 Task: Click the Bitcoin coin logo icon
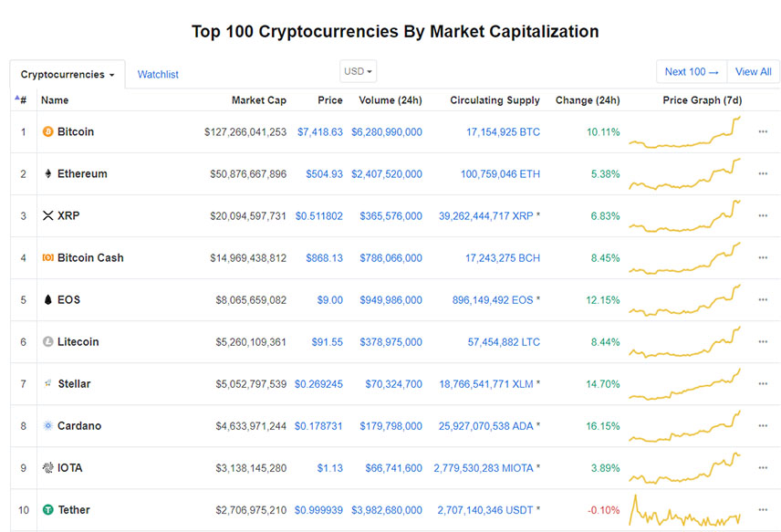point(48,132)
